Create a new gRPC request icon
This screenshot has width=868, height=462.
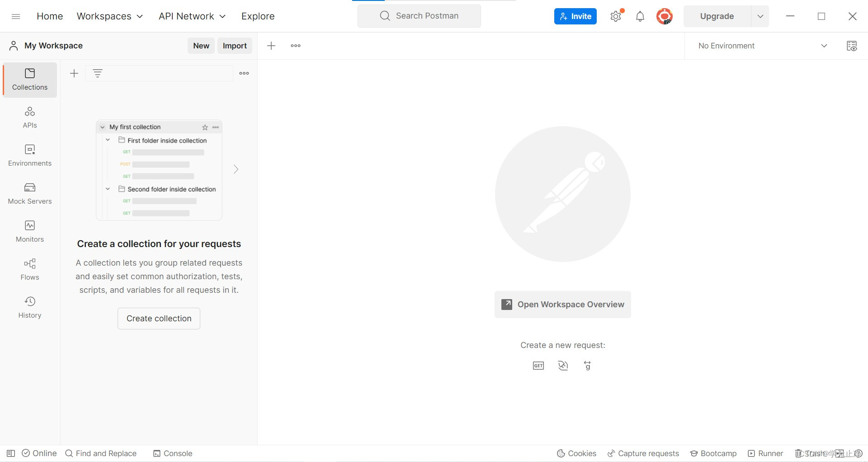[587, 366]
